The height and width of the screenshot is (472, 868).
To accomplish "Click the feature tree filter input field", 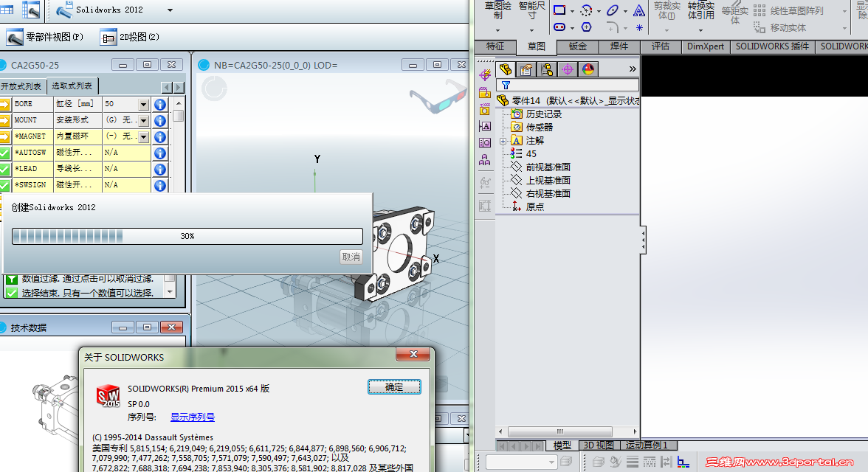I will pos(568,86).
